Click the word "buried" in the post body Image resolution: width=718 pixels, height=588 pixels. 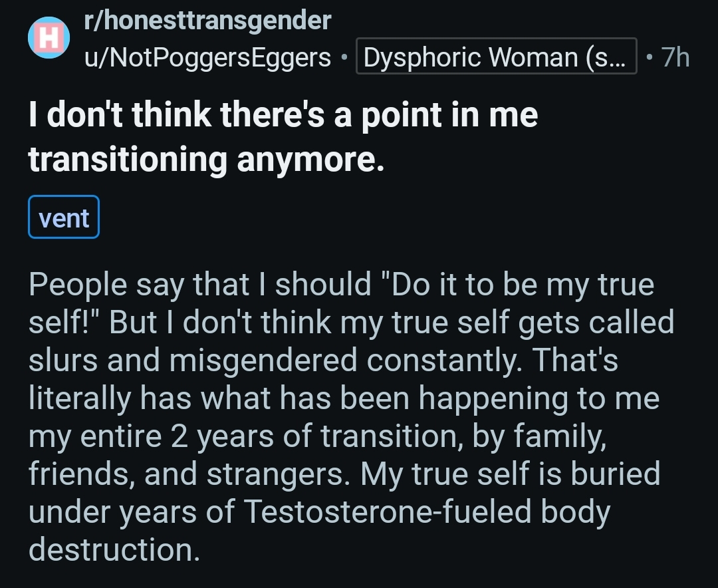click(x=618, y=474)
